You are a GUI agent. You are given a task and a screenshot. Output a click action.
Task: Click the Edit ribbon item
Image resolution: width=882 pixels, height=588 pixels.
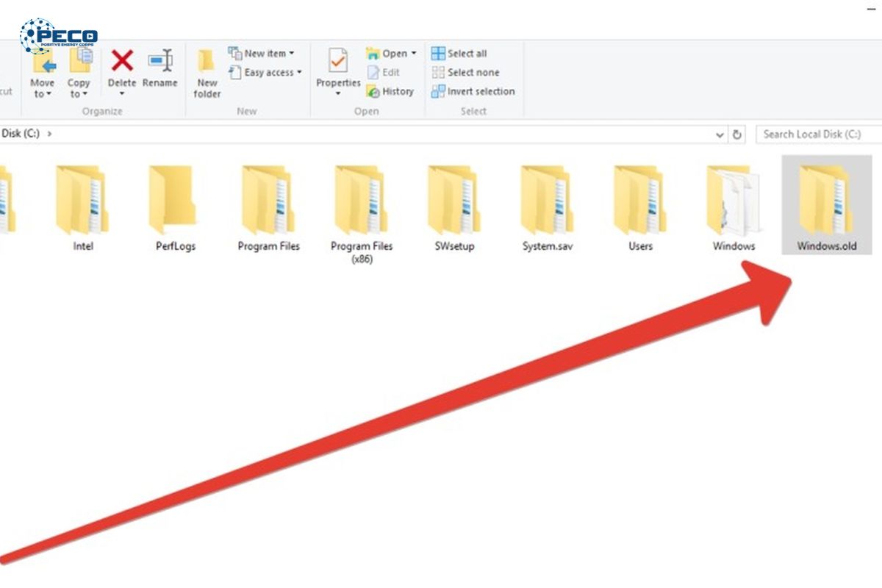(x=383, y=72)
